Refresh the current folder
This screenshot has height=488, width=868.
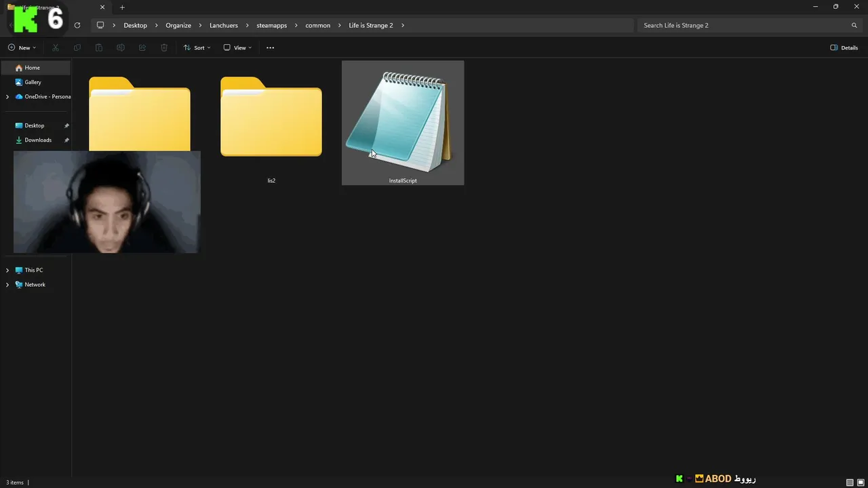pos(77,25)
